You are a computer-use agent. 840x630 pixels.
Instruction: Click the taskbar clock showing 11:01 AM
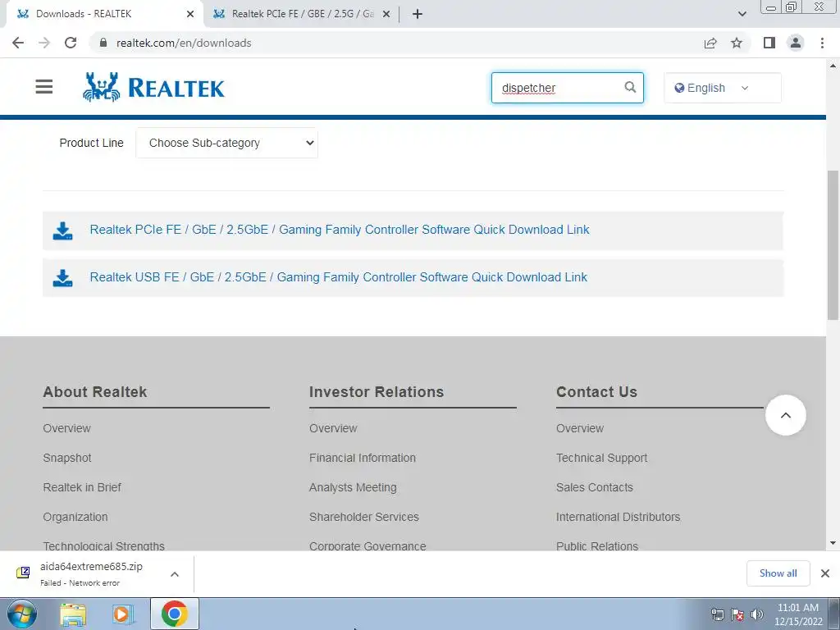797,614
